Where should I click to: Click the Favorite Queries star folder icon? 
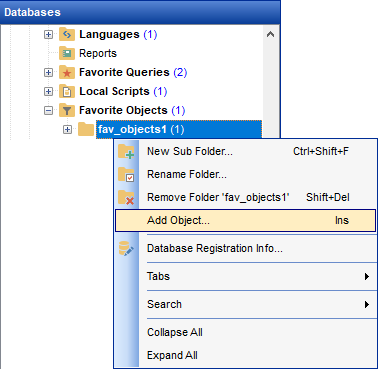[x=67, y=72]
